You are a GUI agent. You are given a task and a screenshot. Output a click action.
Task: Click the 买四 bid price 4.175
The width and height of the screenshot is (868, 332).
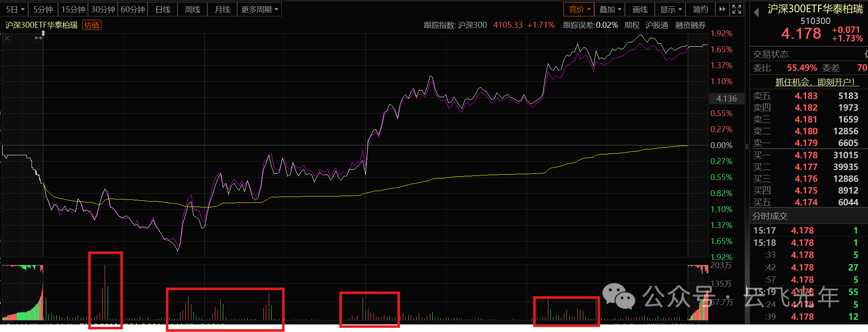point(806,191)
